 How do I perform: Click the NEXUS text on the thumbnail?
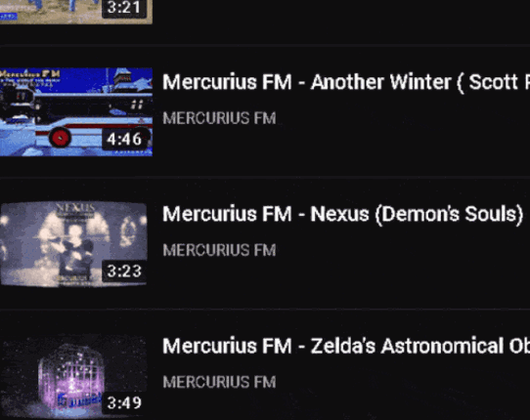pyautogui.click(x=75, y=207)
